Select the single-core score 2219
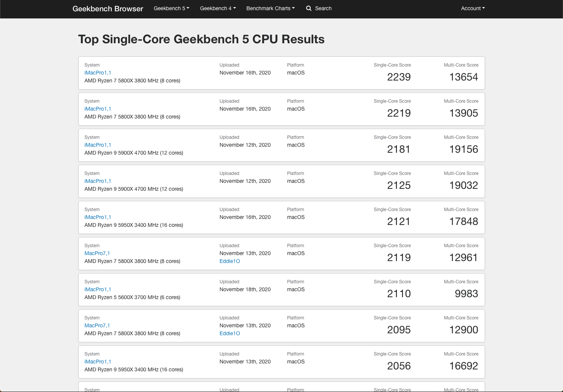The width and height of the screenshot is (563, 392). pyautogui.click(x=399, y=113)
